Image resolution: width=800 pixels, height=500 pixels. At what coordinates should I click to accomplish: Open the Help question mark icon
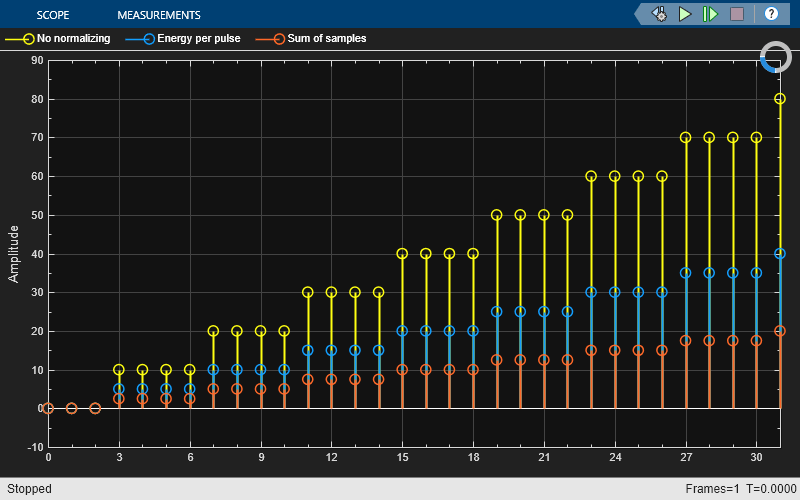coord(771,14)
